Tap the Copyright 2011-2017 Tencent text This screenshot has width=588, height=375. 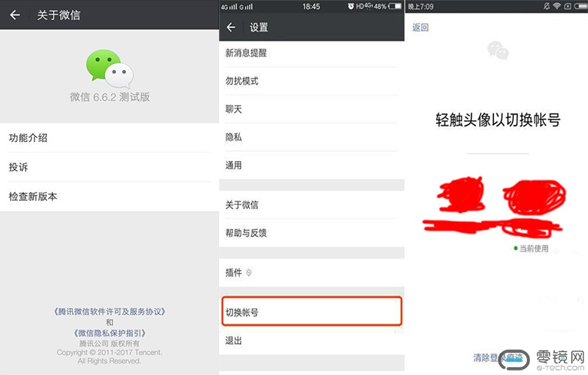(x=110, y=352)
